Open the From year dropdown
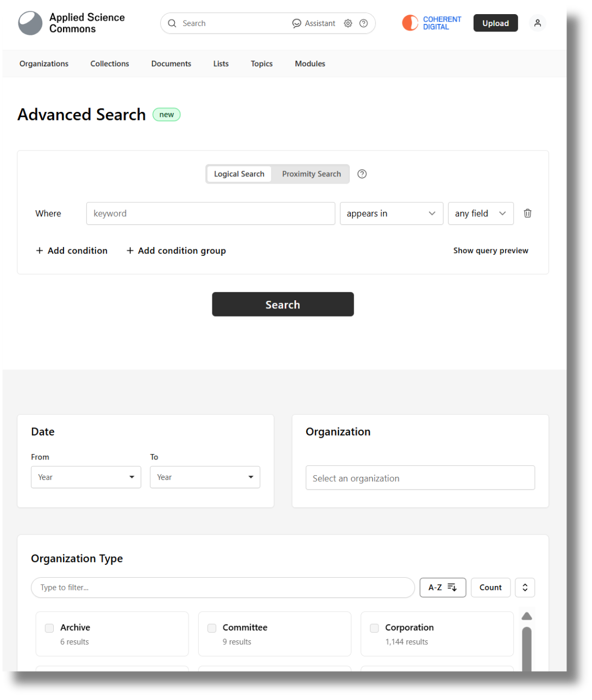The height and width of the screenshot is (700, 592). tap(86, 477)
